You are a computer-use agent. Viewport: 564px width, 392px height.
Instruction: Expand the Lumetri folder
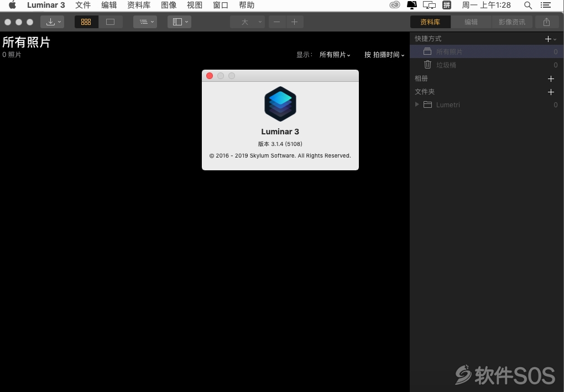point(417,104)
